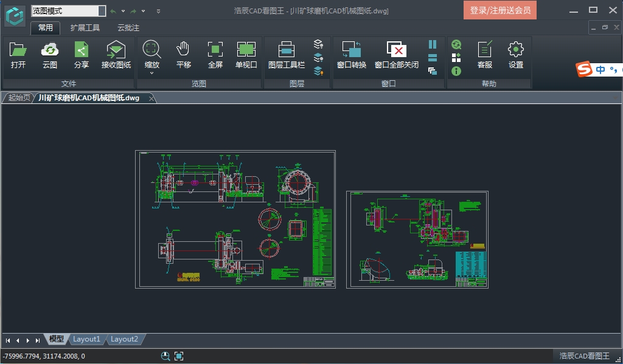Switch windows with 窗口转换

[351, 55]
